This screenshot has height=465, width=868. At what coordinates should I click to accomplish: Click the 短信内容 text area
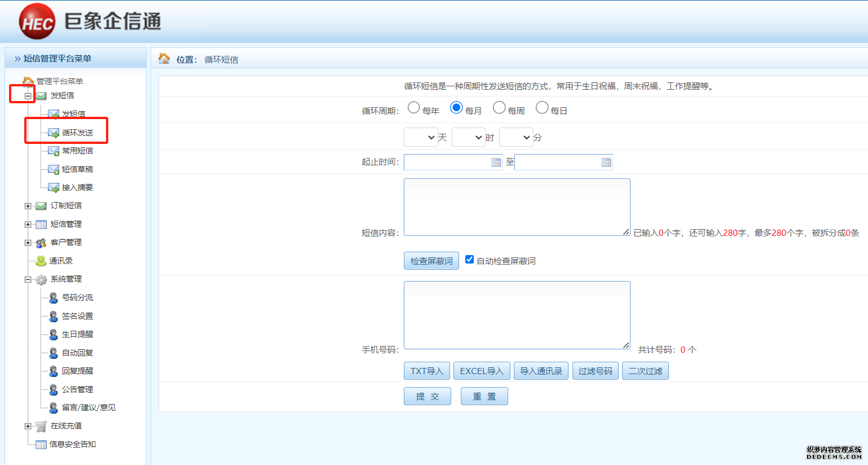[x=517, y=207]
